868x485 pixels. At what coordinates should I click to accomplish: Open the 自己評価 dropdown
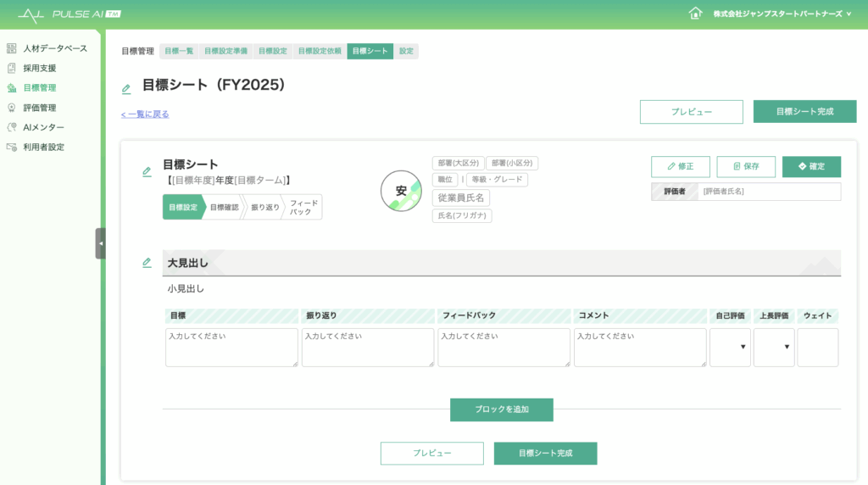730,348
